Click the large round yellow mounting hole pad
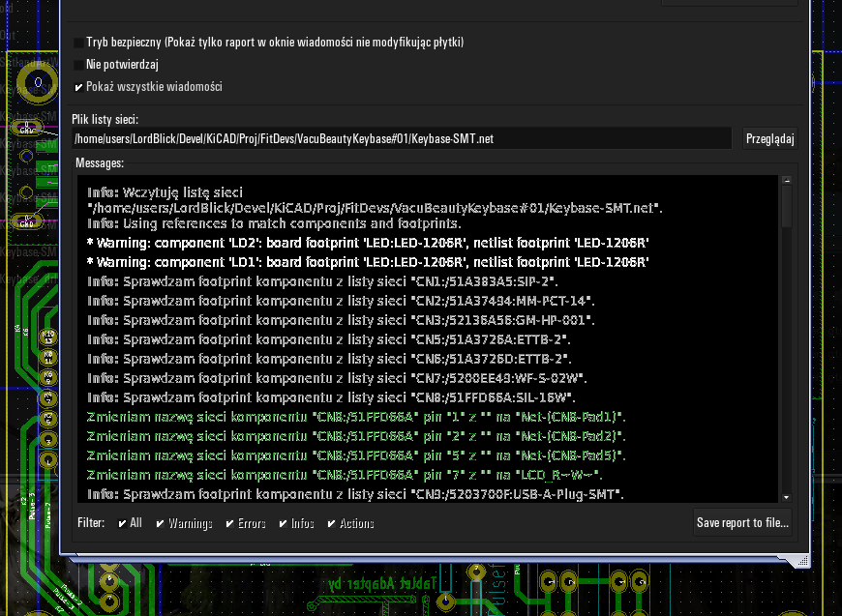Image resolution: width=842 pixels, height=616 pixels. coord(39,83)
